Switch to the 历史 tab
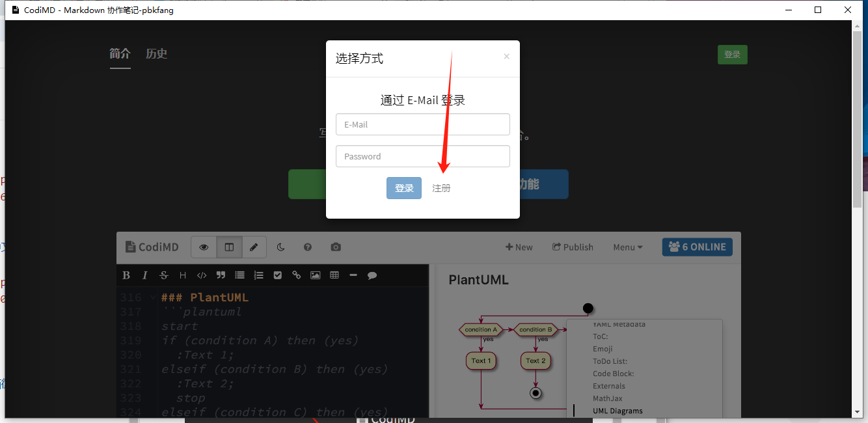 (x=156, y=53)
